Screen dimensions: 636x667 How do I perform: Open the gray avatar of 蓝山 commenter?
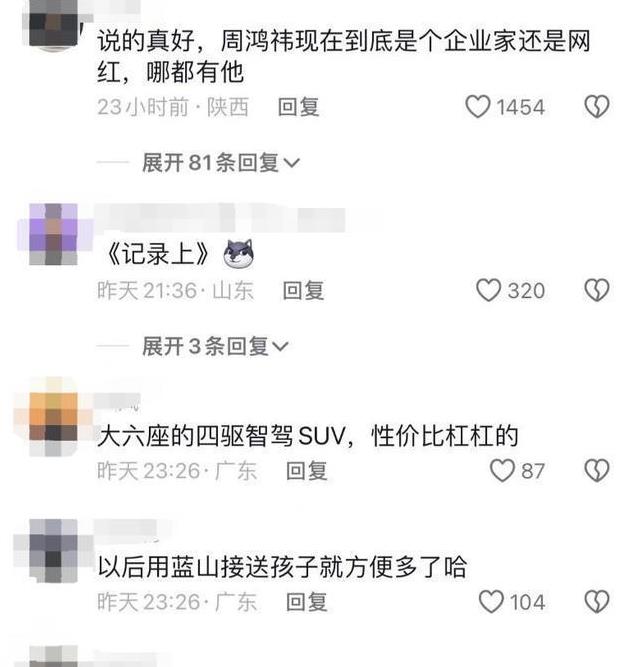[x=54, y=551]
